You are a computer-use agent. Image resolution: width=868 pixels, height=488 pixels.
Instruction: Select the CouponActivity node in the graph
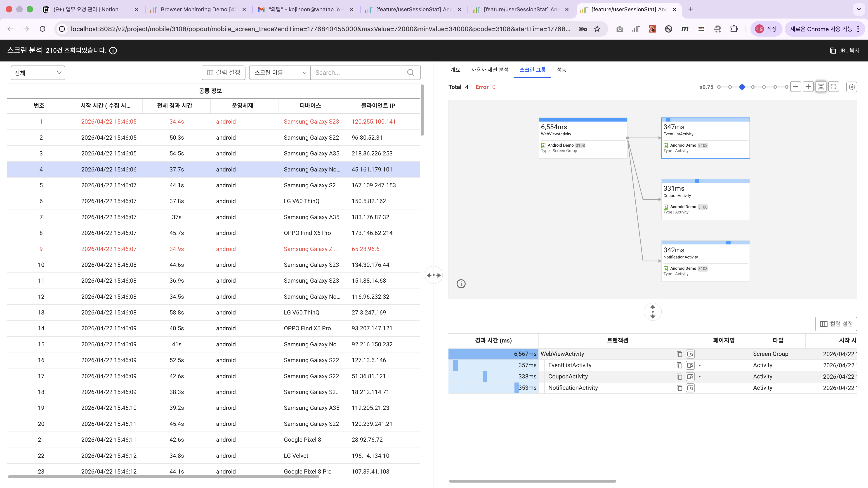(705, 199)
